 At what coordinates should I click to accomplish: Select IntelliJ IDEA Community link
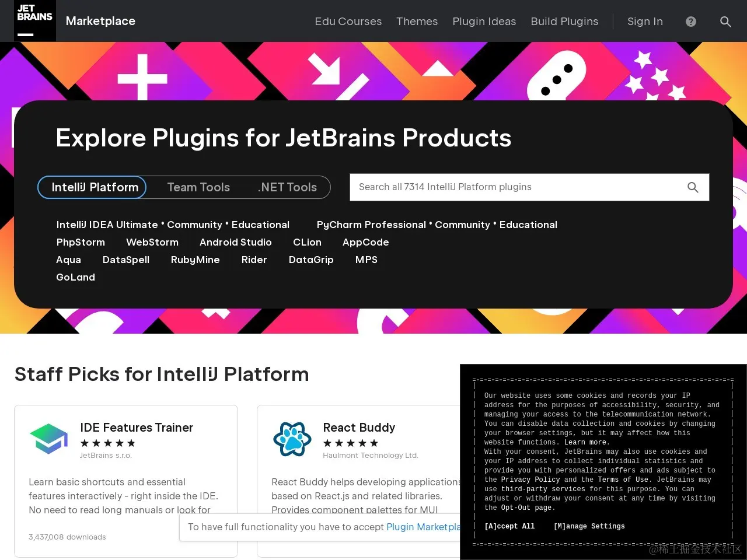(194, 225)
